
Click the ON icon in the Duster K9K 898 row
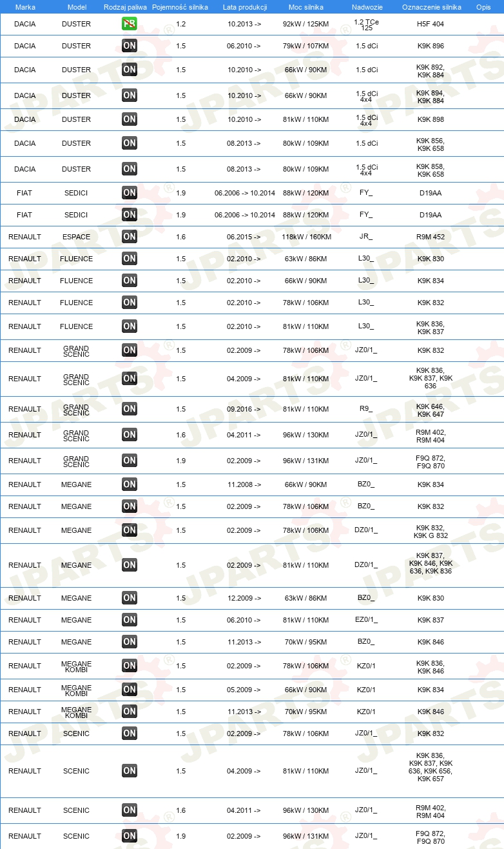tap(130, 119)
